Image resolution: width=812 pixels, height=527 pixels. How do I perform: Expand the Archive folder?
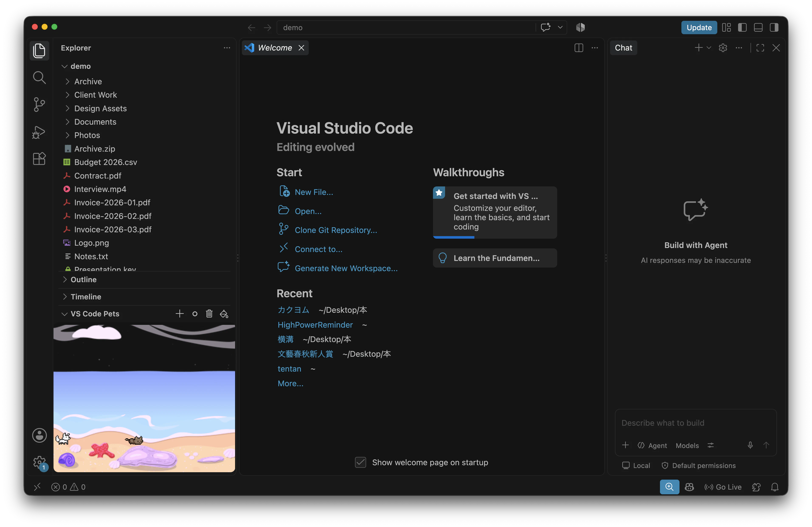[68, 82]
